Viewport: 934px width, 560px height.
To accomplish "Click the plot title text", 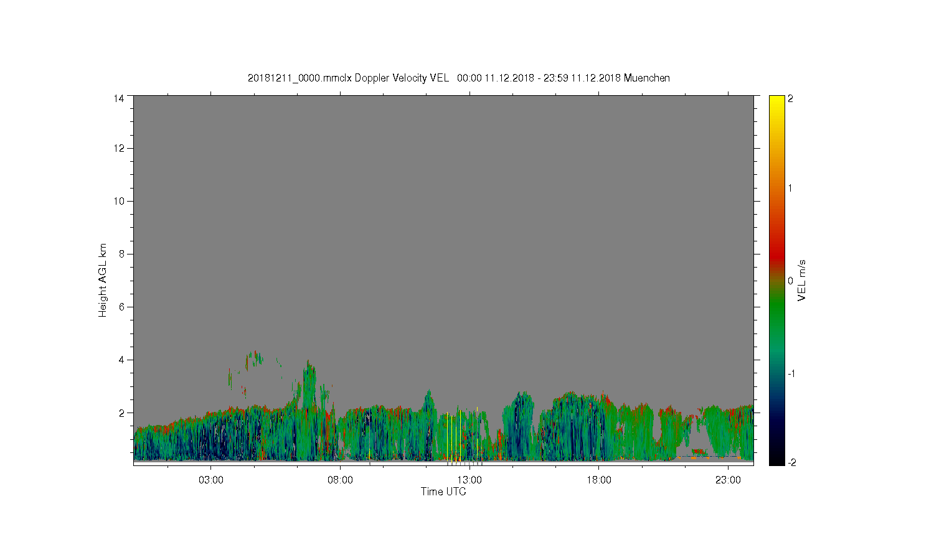I will [x=459, y=78].
